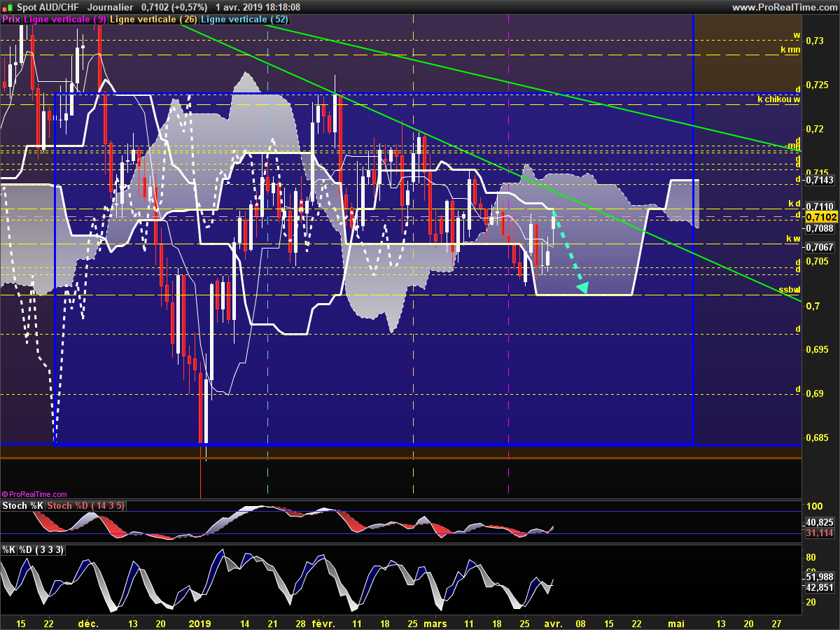The width and height of the screenshot is (840, 630).
Task: Click the Stoch %K indicator label
Action: tap(23, 505)
